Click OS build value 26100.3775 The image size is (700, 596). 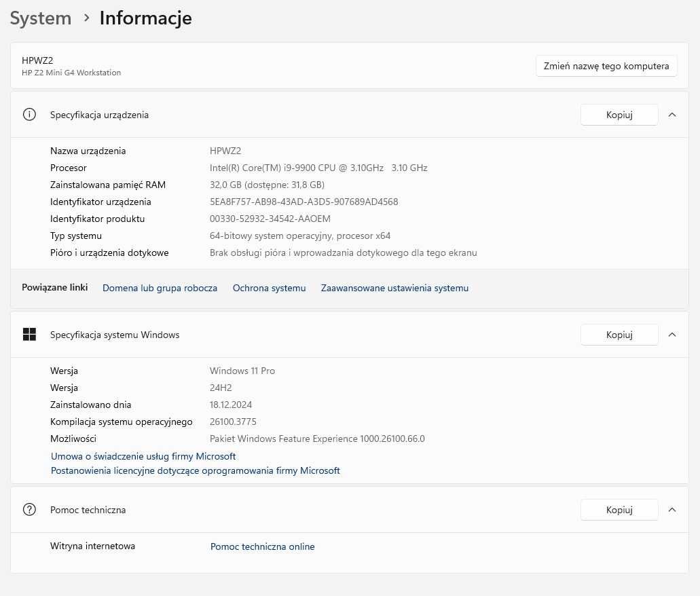click(x=233, y=422)
